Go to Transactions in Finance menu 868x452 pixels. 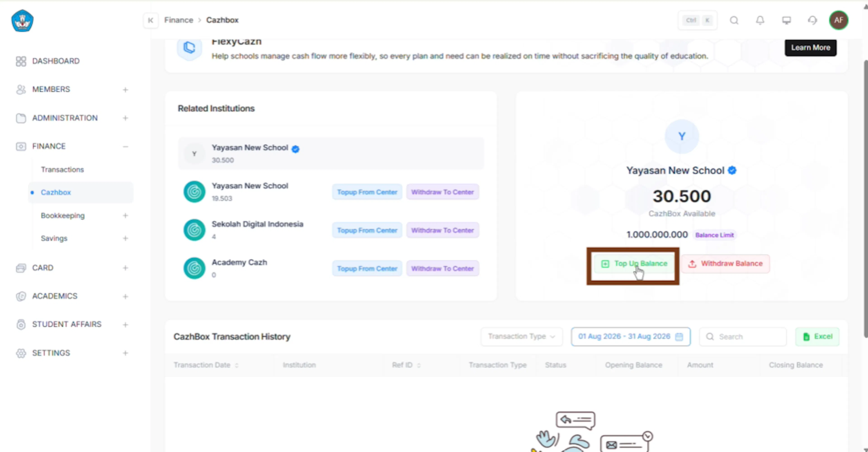(x=62, y=169)
